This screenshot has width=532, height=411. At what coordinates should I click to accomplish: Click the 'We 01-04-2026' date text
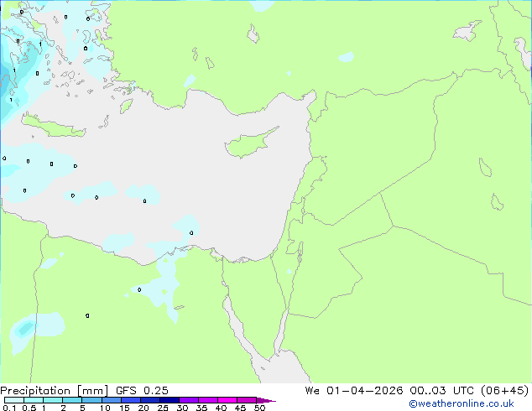click(x=354, y=391)
